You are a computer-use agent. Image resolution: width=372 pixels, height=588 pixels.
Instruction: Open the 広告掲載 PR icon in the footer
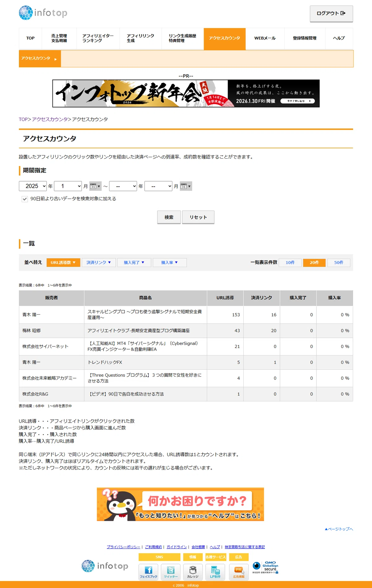pos(239,572)
